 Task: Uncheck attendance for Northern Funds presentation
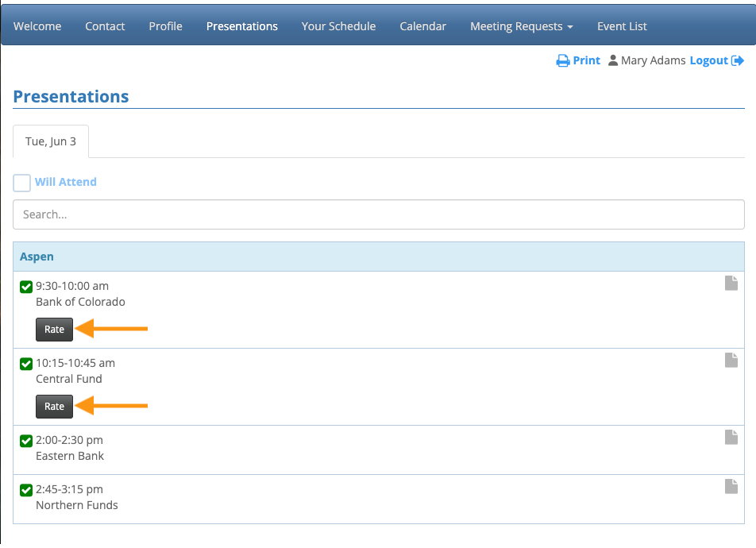coord(26,490)
